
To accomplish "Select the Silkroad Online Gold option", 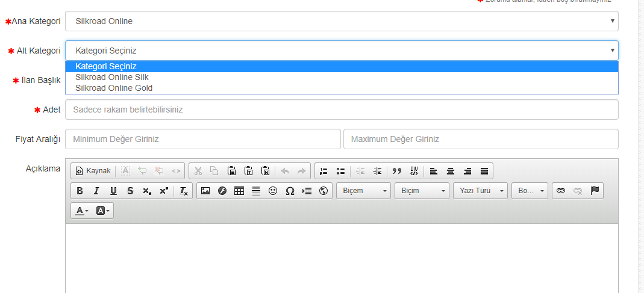I will 342,88.
